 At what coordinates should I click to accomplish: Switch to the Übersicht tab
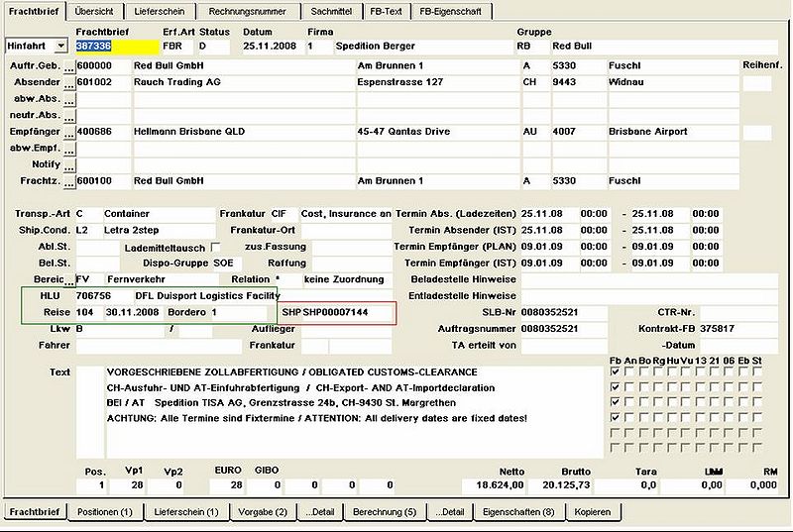(x=94, y=11)
